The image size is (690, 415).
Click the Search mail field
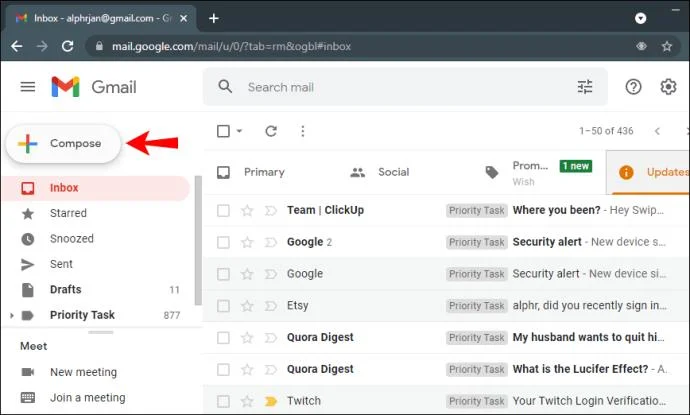click(x=405, y=87)
